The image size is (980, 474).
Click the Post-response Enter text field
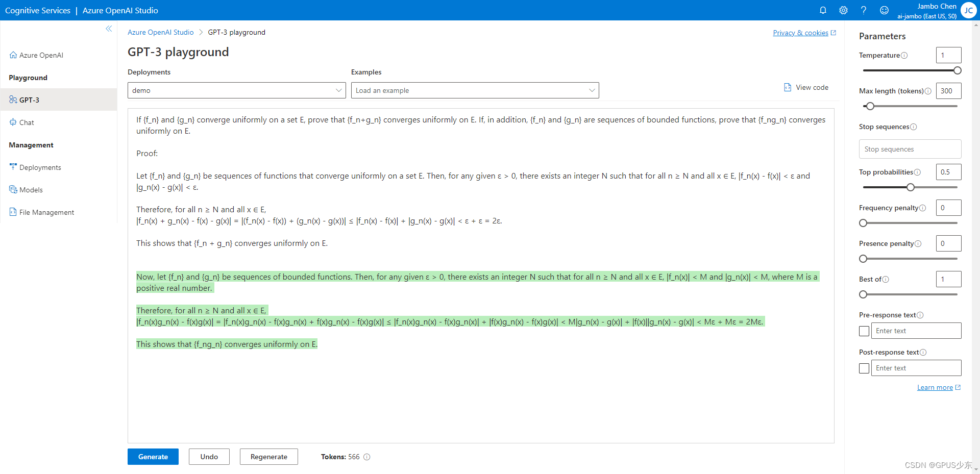pyautogui.click(x=916, y=368)
